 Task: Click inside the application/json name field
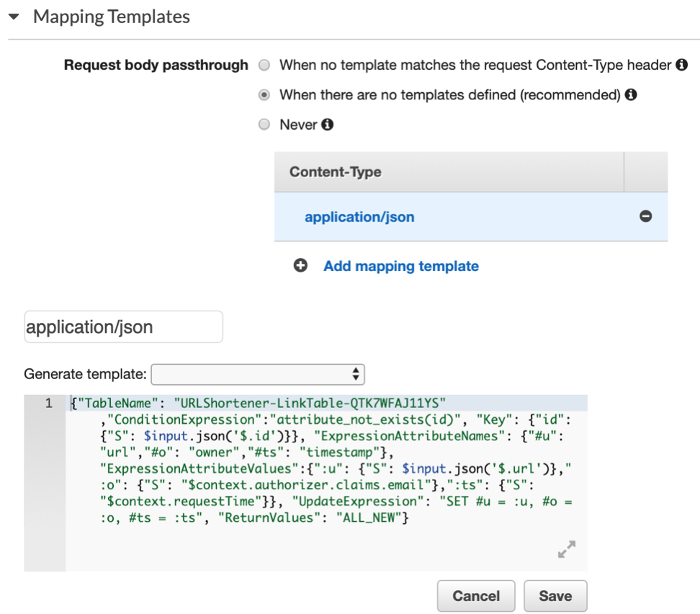click(x=122, y=326)
